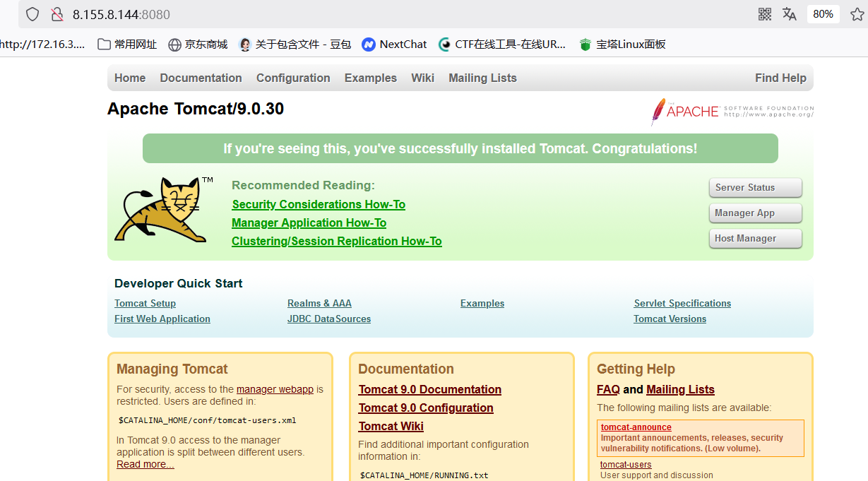Screen dimensions: 868x481
Task: Click the translate page icon
Action: [790, 14]
